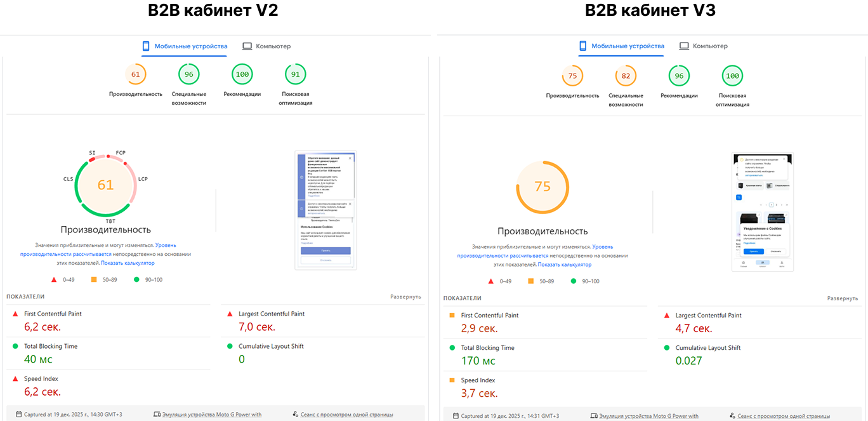Click the large 61 performance gauge
Screen dimensions: 868x421
pyautogui.click(x=105, y=185)
